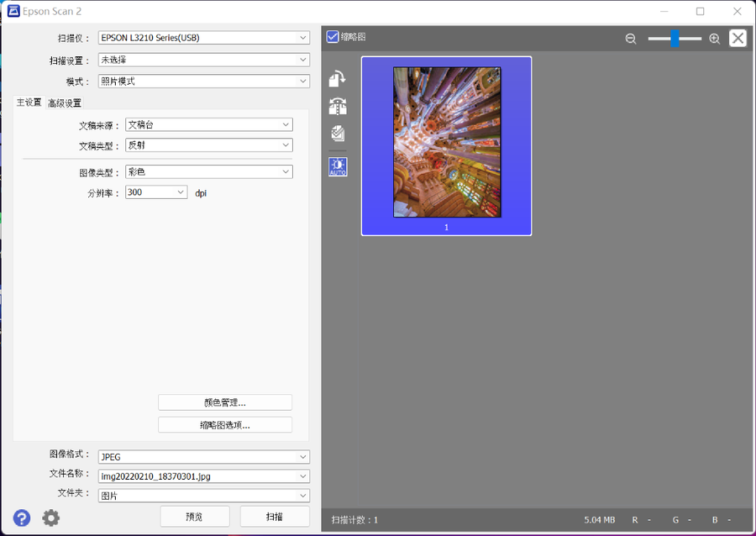This screenshot has width=756, height=536.
Task: Click the mirror flip image icon
Action: (x=338, y=107)
